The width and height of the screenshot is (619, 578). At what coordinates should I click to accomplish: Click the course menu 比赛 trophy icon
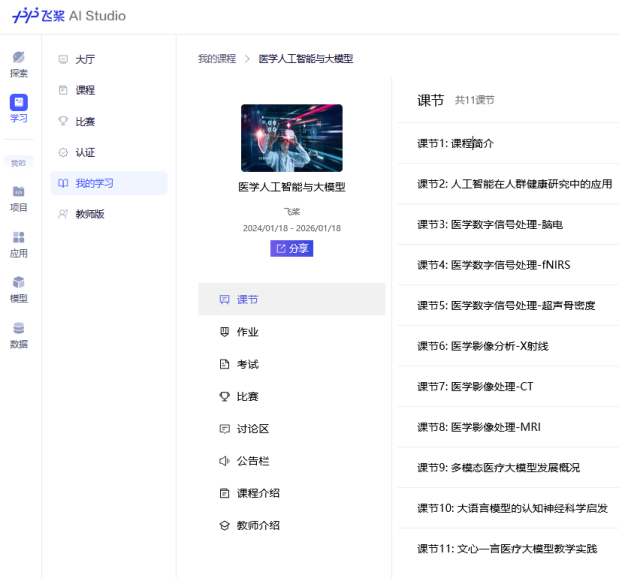[224, 396]
